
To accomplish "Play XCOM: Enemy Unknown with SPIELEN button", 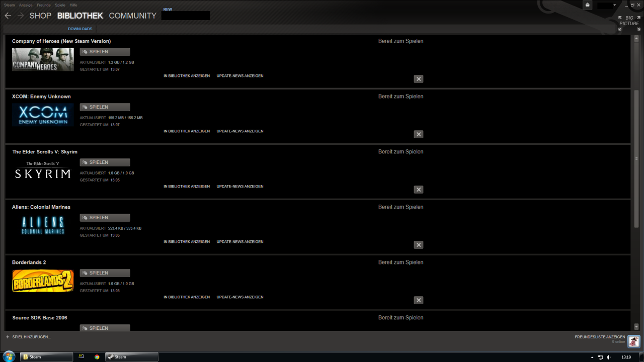I will coord(105,107).
